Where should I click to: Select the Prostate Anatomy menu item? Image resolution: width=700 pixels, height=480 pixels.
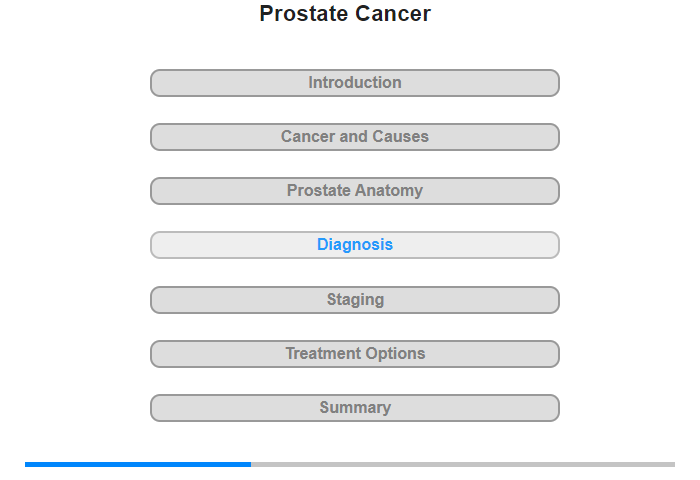tap(355, 191)
